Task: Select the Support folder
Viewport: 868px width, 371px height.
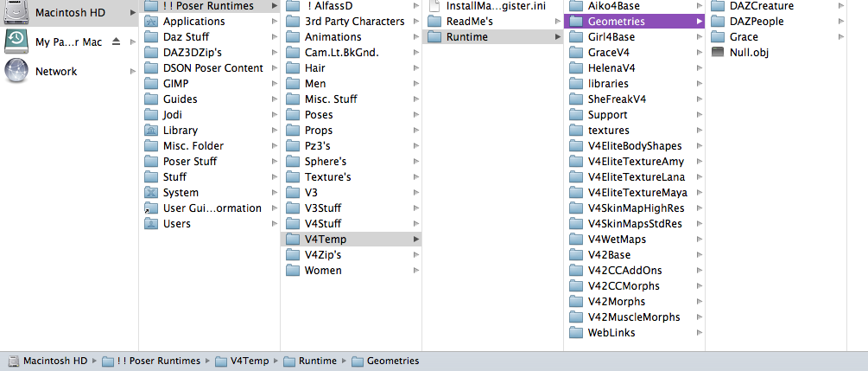Action: pyautogui.click(x=635, y=115)
